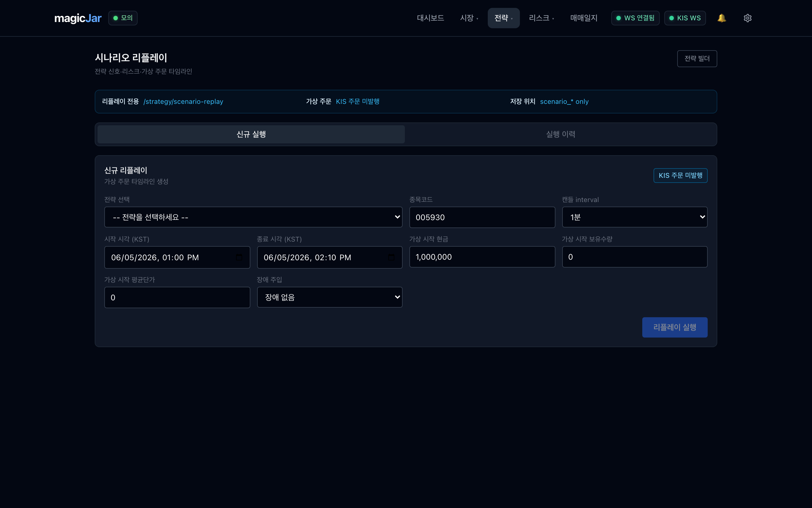Open the settings gear icon
Viewport: 812px width, 508px height.
748,18
